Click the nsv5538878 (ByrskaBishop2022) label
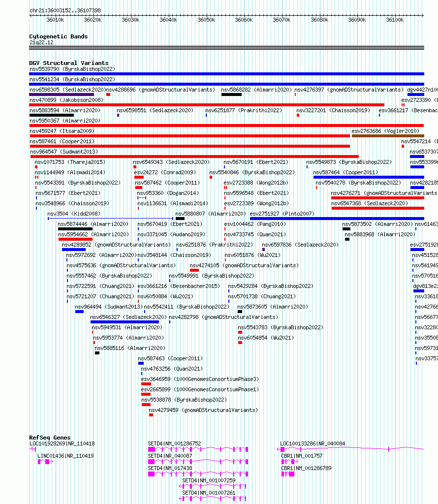This screenshot has height=504, width=438. [x=184, y=400]
